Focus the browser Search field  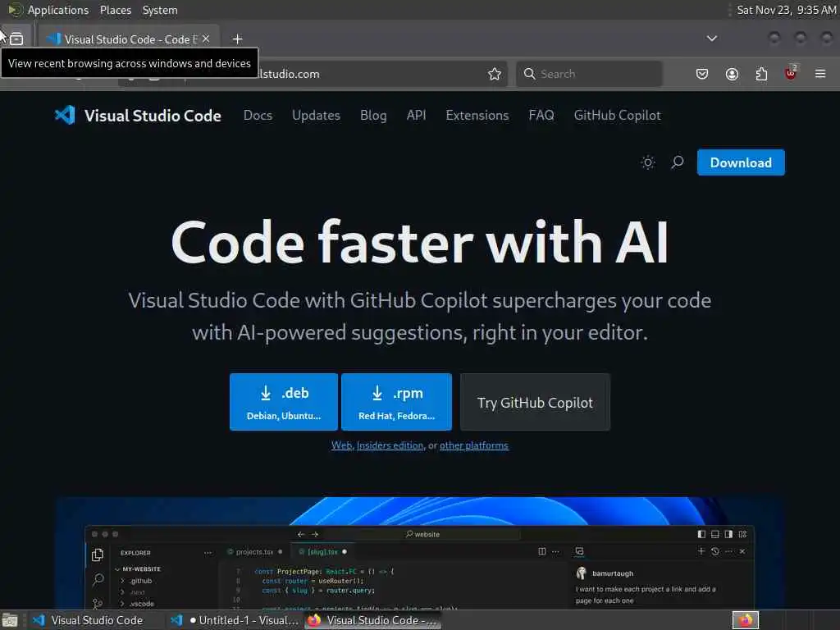point(589,74)
